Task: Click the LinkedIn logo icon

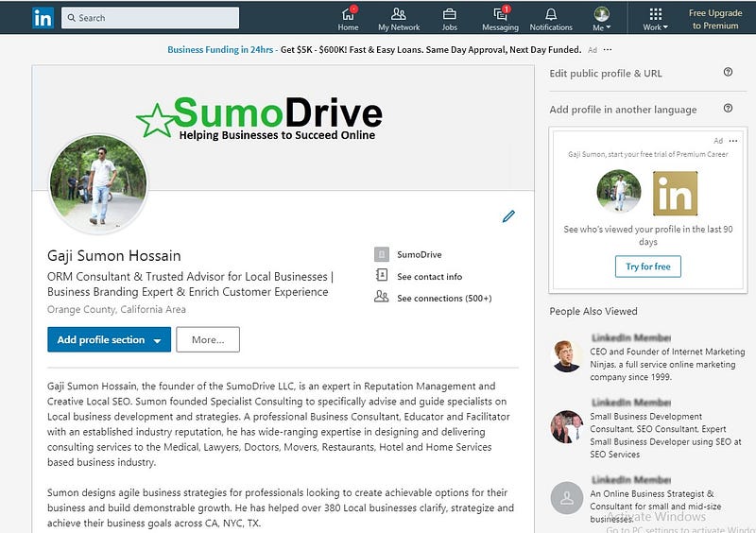Action: (x=43, y=18)
